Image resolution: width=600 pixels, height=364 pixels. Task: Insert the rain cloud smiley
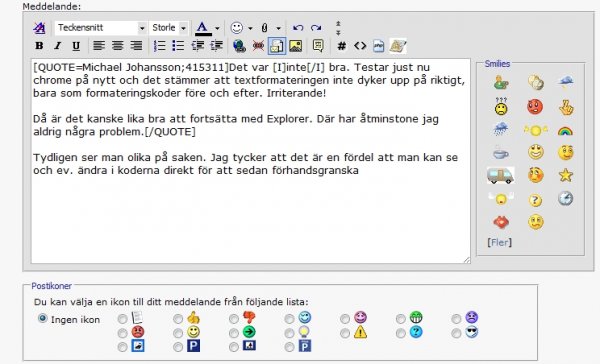pos(501,129)
